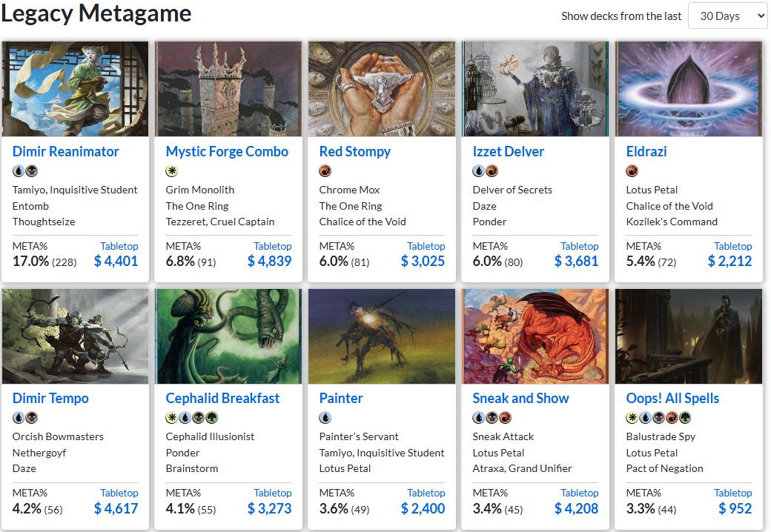Viewport: 771px width, 532px height.
Task: Click the red mana icon under Izzet Delver
Action: (491, 171)
